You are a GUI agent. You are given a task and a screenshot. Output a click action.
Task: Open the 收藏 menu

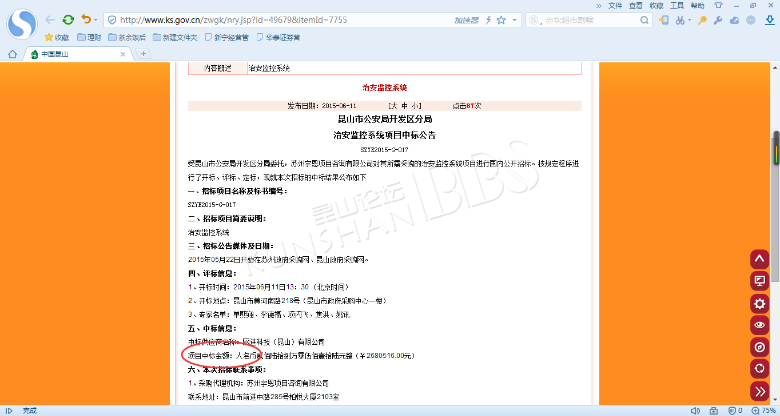(657, 5)
